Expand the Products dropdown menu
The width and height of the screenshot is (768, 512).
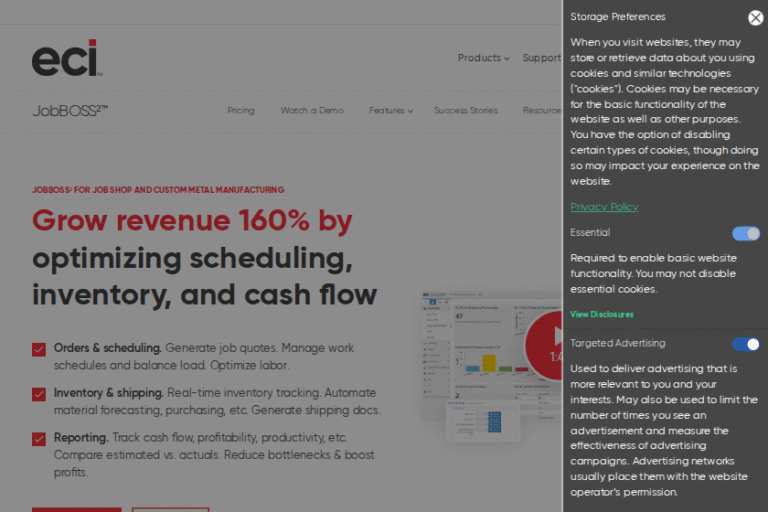click(483, 58)
